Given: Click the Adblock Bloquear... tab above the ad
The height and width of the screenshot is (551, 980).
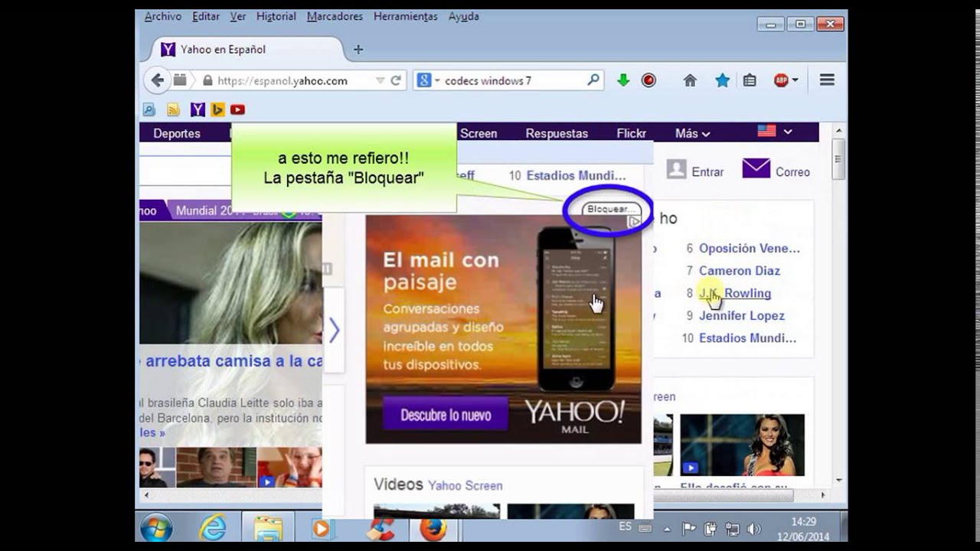Looking at the screenshot, I should coord(609,209).
